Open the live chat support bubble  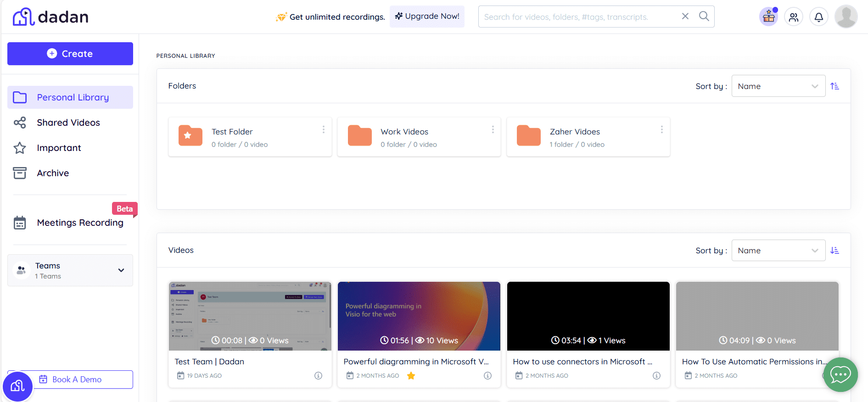click(840, 374)
